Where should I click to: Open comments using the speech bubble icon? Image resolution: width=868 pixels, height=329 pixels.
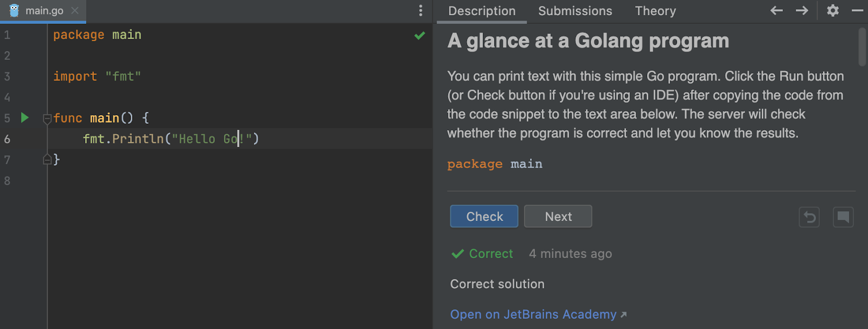click(843, 217)
